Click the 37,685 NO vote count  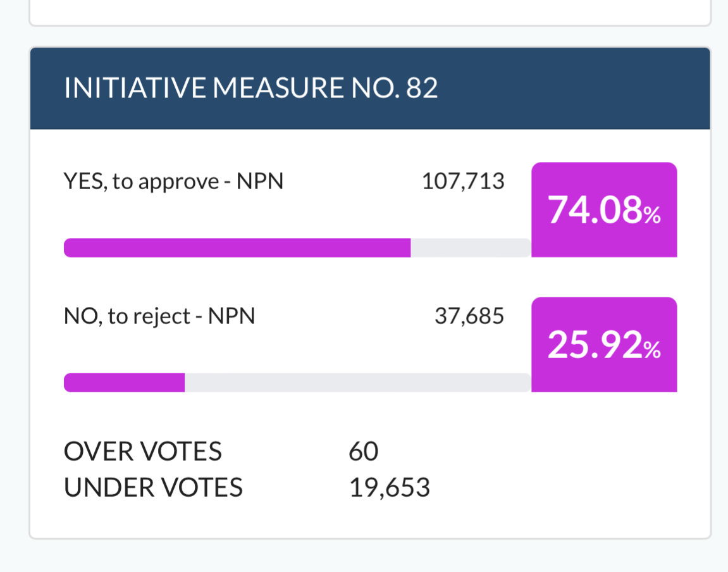tap(469, 316)
